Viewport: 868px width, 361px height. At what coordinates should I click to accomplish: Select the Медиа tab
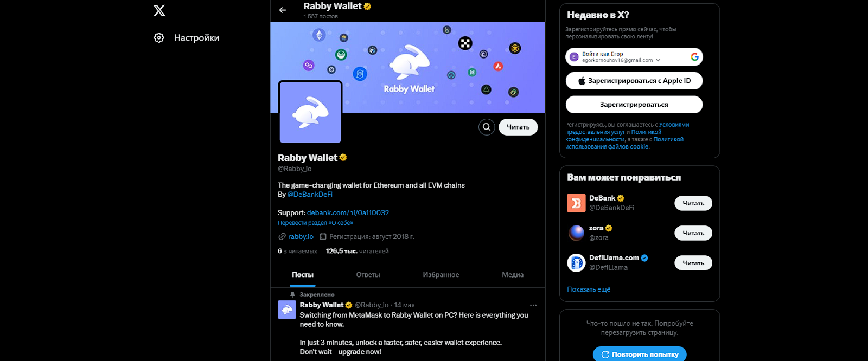tap(513, 275)
